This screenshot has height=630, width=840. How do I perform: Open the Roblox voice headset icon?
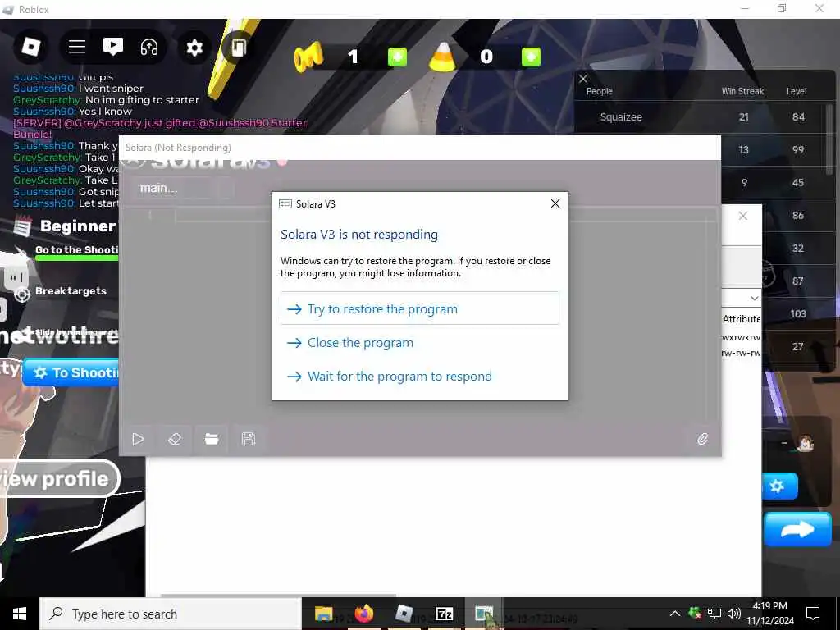click(x=149, y=47)
